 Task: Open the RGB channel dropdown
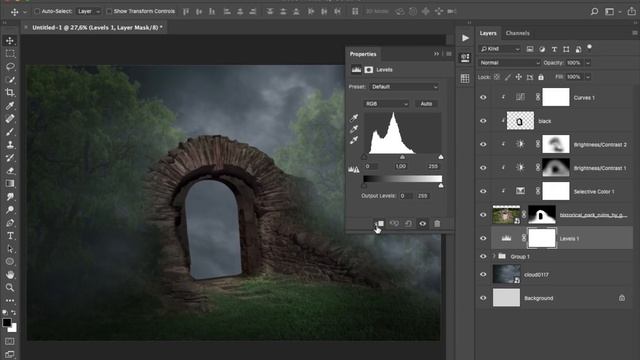point(386,104)
